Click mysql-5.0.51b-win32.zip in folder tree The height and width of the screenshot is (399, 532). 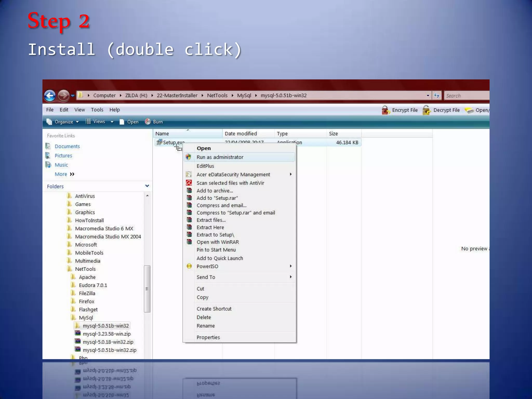tap(109, 350)
